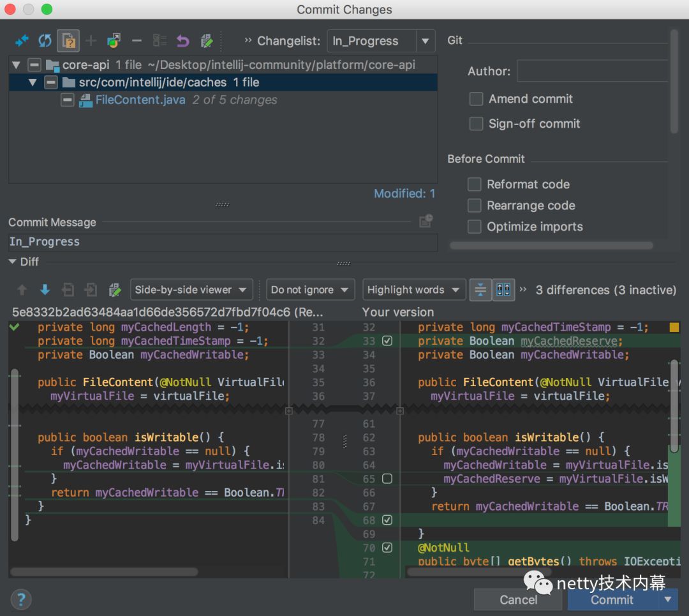
Task: Click the Add to VCS plus icon
Action: pyautogui.click(x=91, y=41)
